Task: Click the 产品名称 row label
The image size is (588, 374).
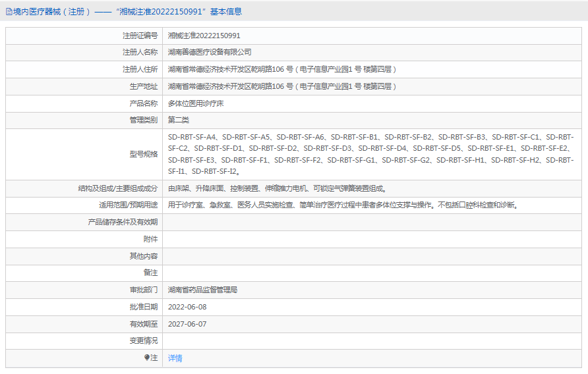Action: coord(144,103)
